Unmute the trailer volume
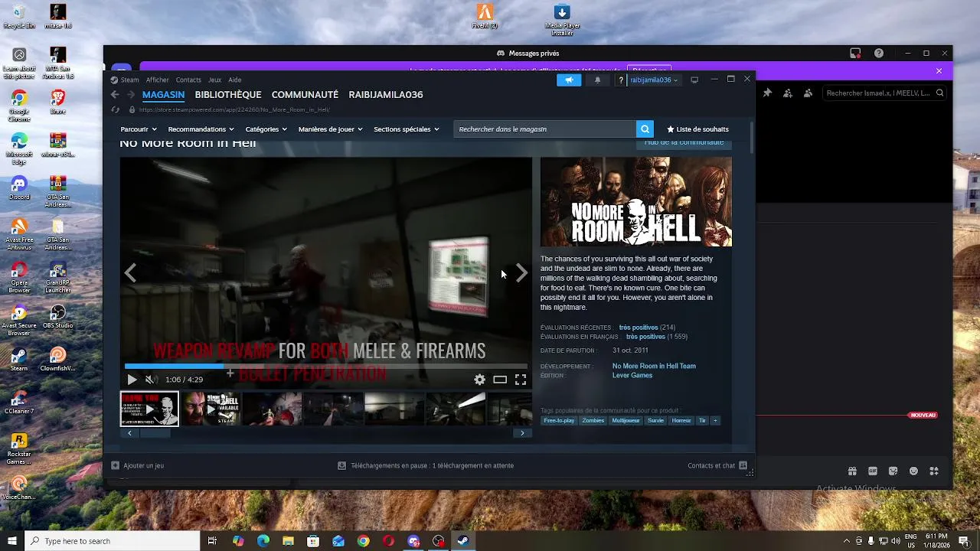980x551 pixels. click(x=150, y=380)
